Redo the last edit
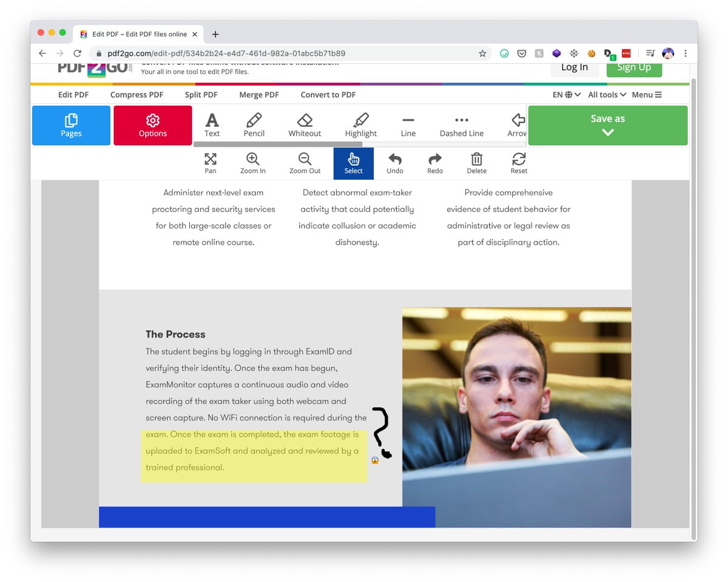728x582 pixels. pyautogui.click(x=435, y=163)
